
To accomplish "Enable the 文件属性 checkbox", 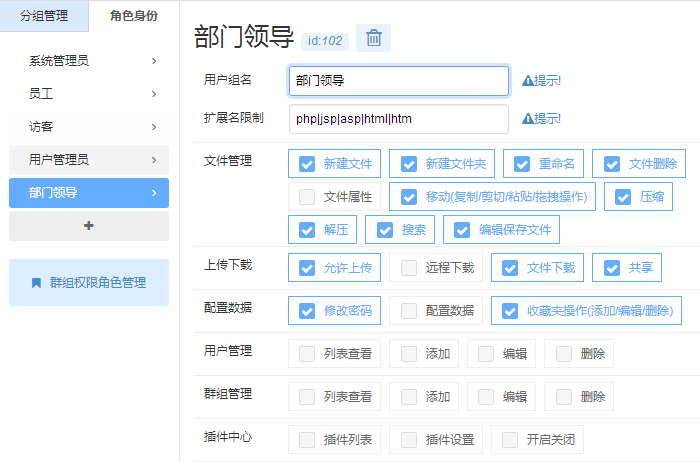I will pos(307,197).
